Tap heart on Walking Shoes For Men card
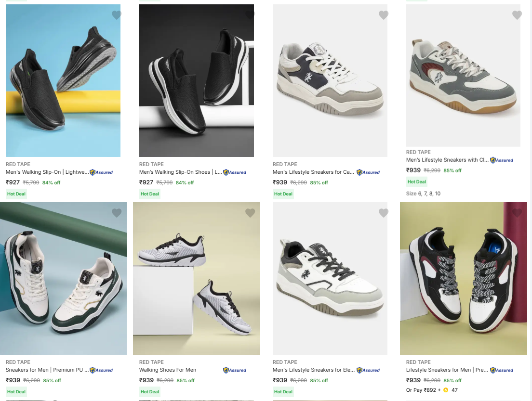532x401 pixels. tap(250, 213)
